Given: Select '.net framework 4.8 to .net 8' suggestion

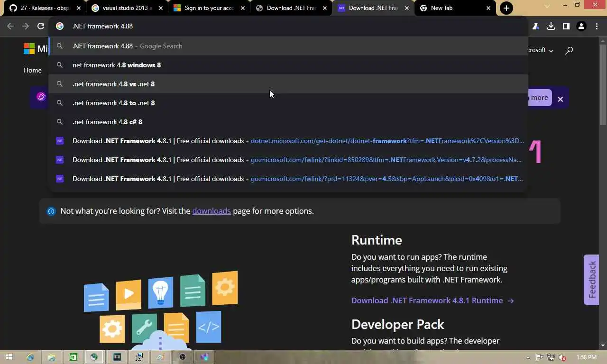Looking at the screenshot, I should pos(288,103).
